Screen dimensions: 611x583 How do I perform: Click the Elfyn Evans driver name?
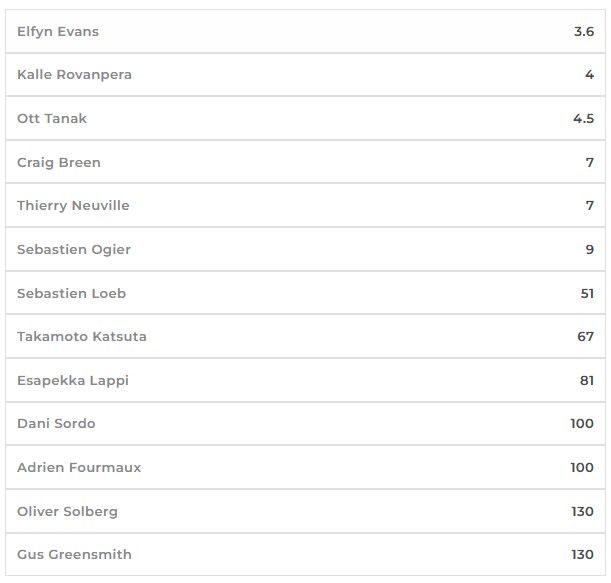coord(58,32)
